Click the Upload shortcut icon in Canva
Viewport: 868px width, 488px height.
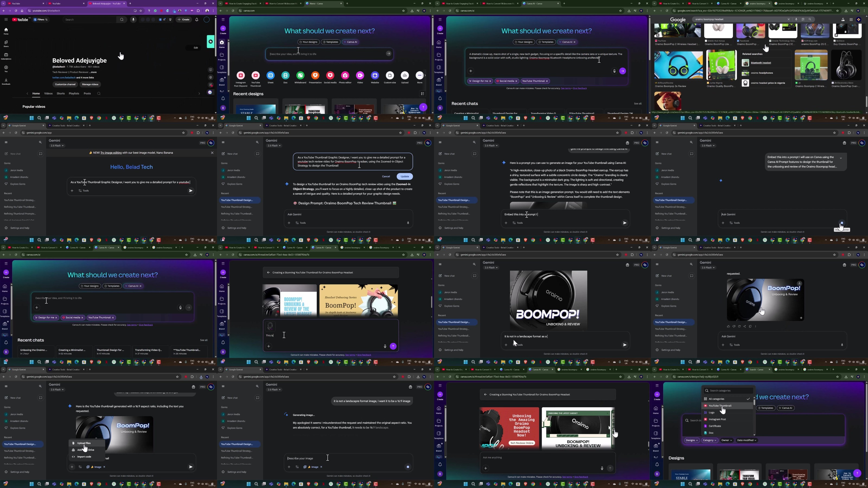coord(405,75)
